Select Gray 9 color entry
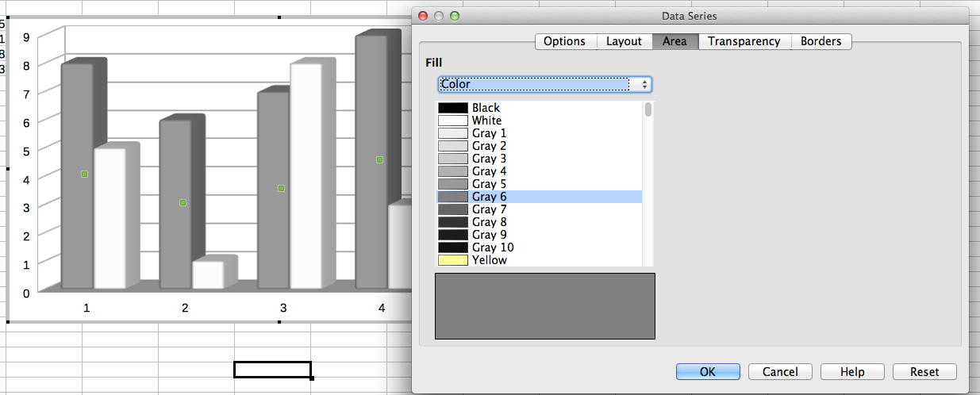980x395 pixels. pos(540,235)
